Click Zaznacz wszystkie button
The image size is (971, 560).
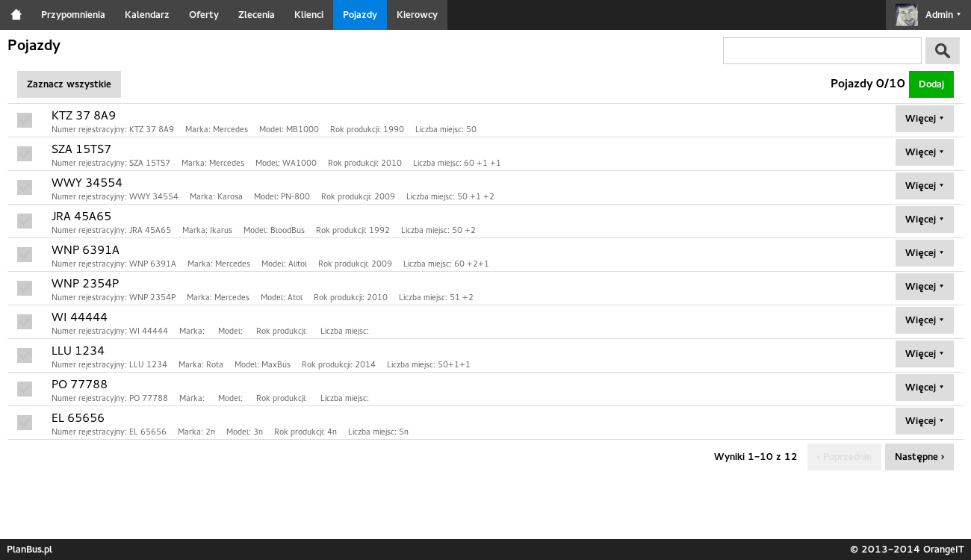coord(69,84)
